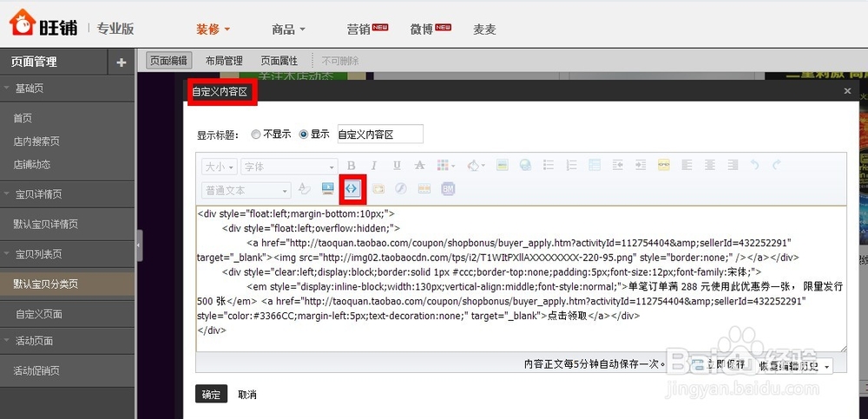Viewport: 868px width, 419px height.
Task: Toggle italic formatting in the editor toolbar
Action: (373, 165)
